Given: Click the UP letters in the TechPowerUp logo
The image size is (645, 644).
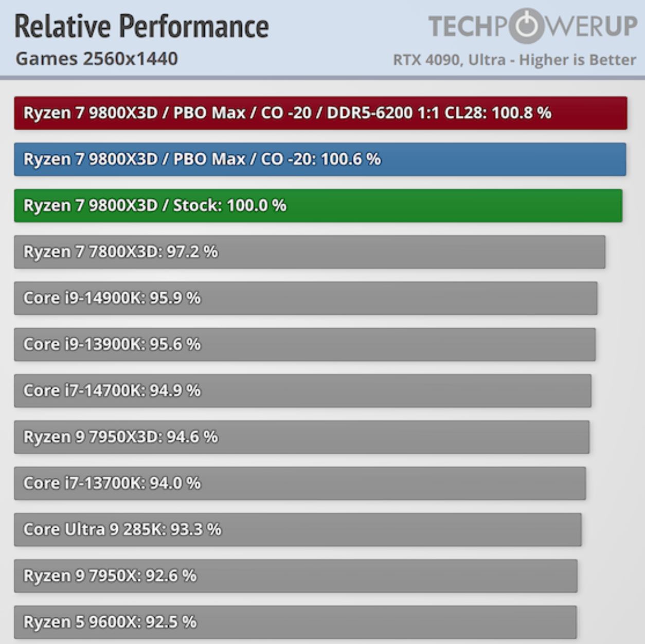Looking at the screenshot, I should pyautogui.click(x=621, y=26).
